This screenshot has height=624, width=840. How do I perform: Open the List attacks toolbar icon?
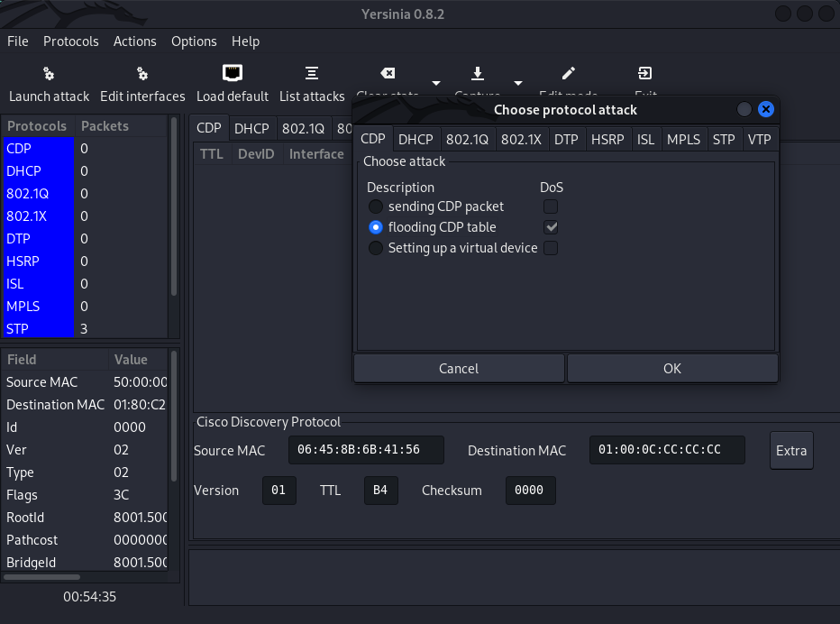tap(312, 74)
